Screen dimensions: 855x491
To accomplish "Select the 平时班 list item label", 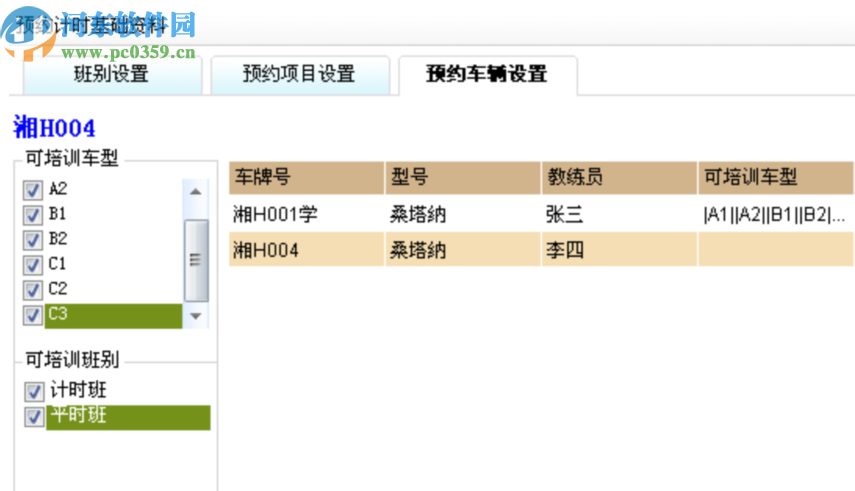I will click(79, 415).
